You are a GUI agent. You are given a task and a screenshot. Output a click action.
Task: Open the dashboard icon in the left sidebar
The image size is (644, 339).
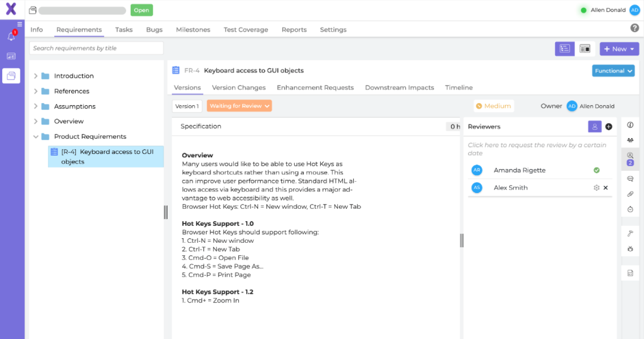(x=11, y=55)
